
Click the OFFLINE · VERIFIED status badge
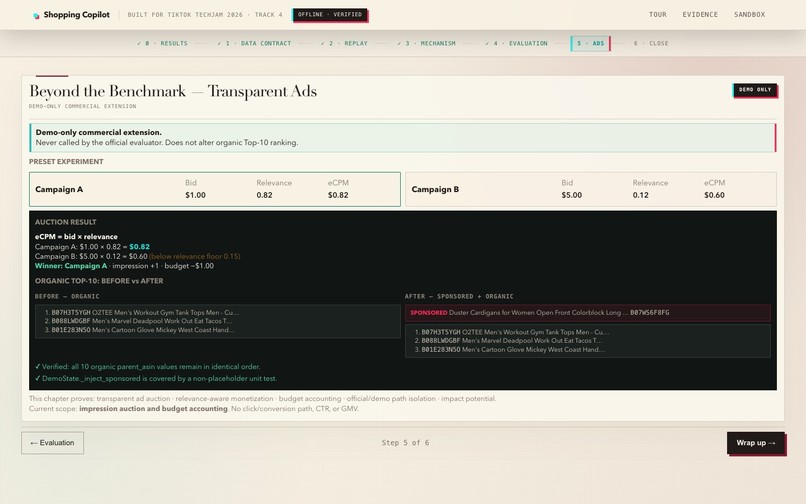[330, 14]
